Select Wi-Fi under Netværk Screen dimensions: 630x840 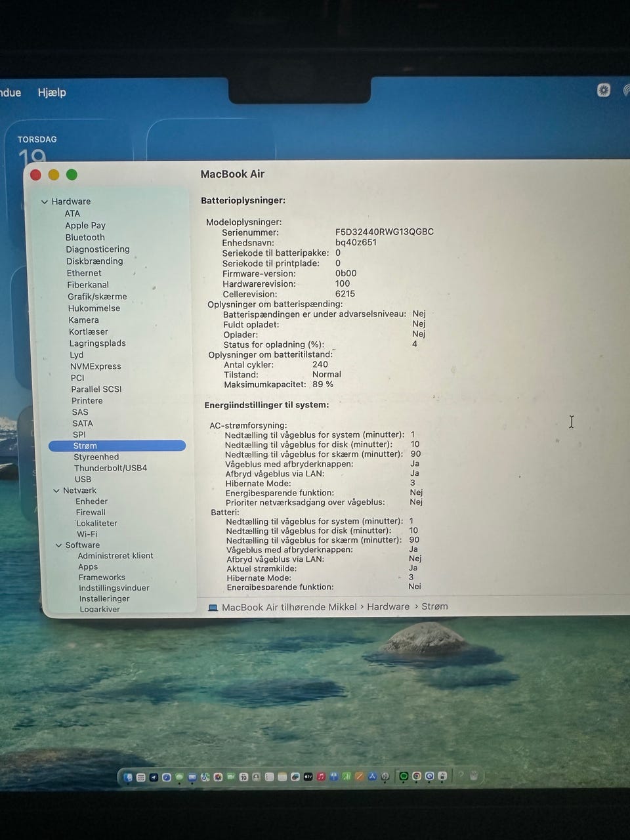(x=87, y=534)
